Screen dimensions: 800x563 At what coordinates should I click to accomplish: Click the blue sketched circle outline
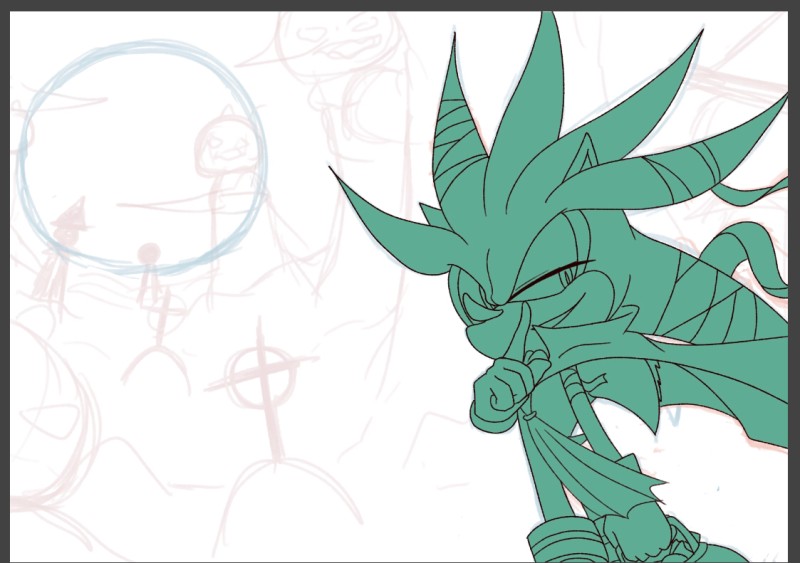[142, 157]
